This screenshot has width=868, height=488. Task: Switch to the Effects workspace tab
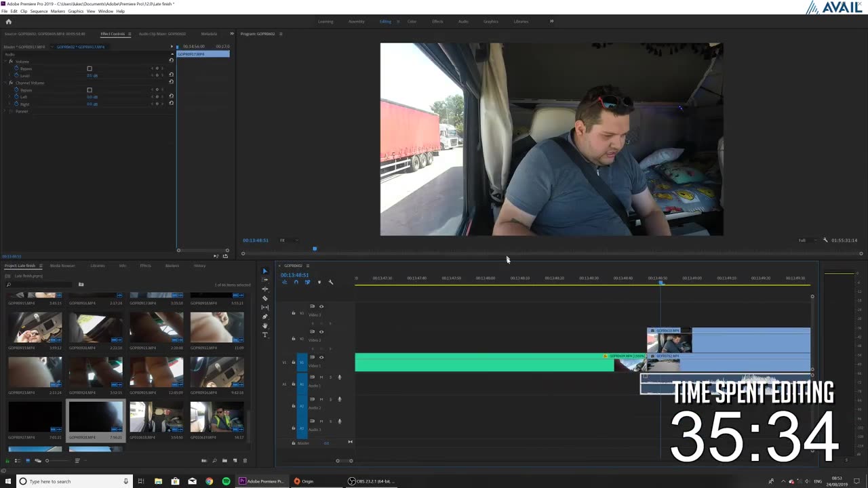point(437,21)
